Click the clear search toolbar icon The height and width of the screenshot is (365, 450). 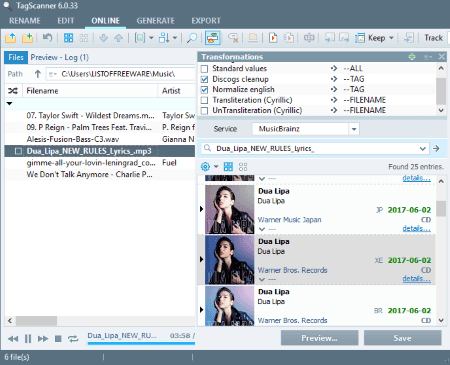point(233,38)
